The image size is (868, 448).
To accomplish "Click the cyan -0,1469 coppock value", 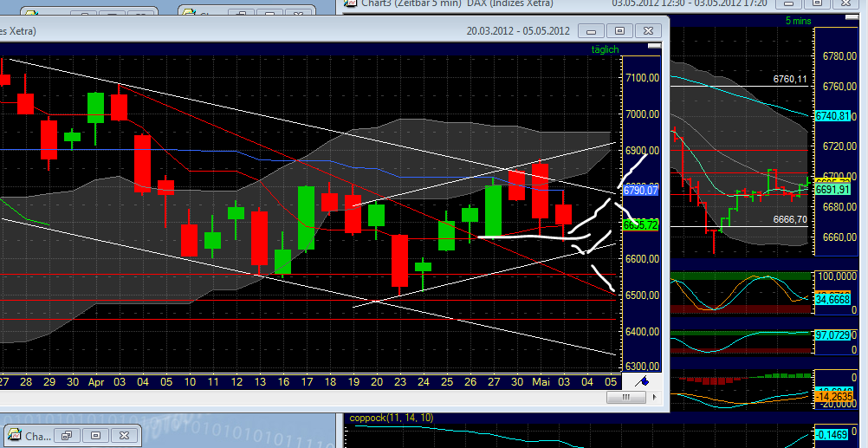I will (x=832, y=435).
